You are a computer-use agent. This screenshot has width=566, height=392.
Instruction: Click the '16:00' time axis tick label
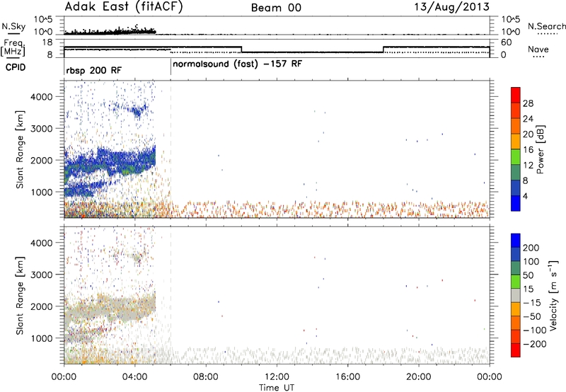point(347,377)
